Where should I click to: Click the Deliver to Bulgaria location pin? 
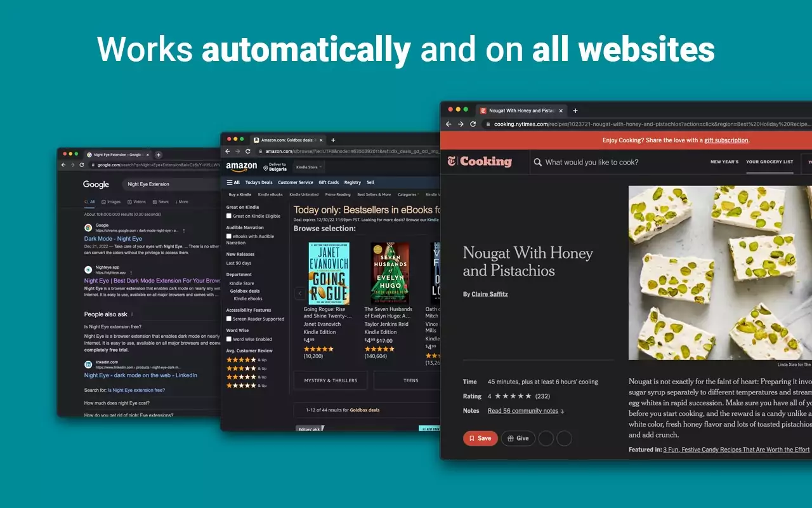266,168
